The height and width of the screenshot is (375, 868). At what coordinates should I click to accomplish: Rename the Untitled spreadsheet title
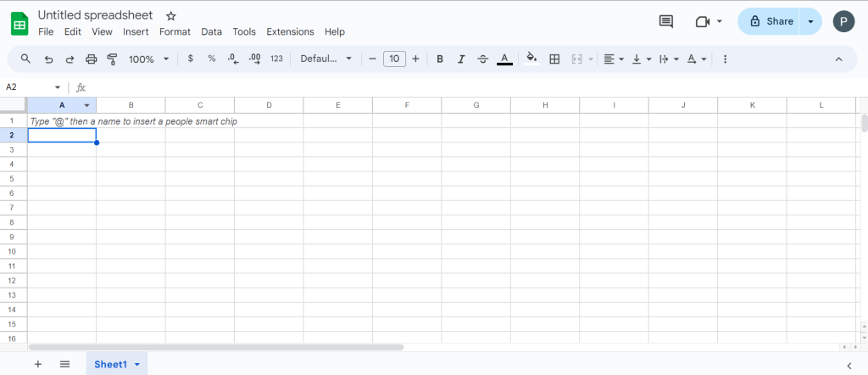point(95,15)
